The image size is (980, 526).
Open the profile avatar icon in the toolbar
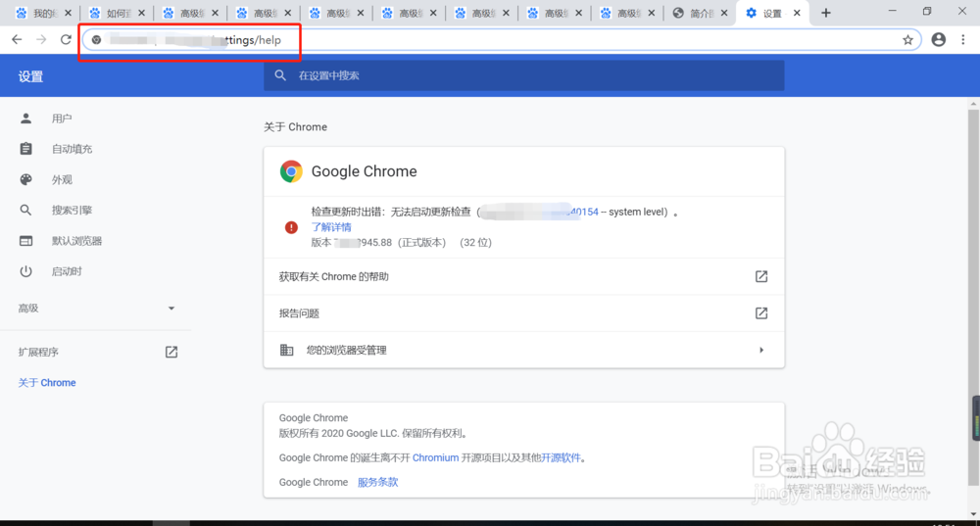click(x=939, y=39)
